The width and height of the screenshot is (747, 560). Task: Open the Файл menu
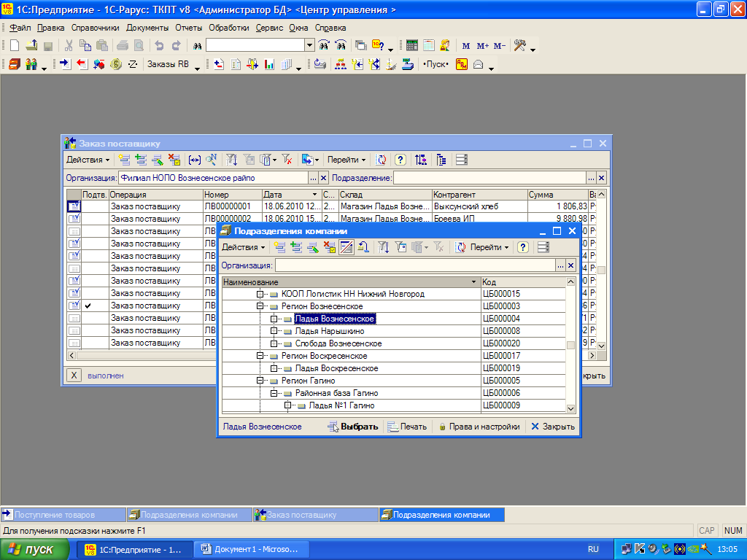pos(20,28)
